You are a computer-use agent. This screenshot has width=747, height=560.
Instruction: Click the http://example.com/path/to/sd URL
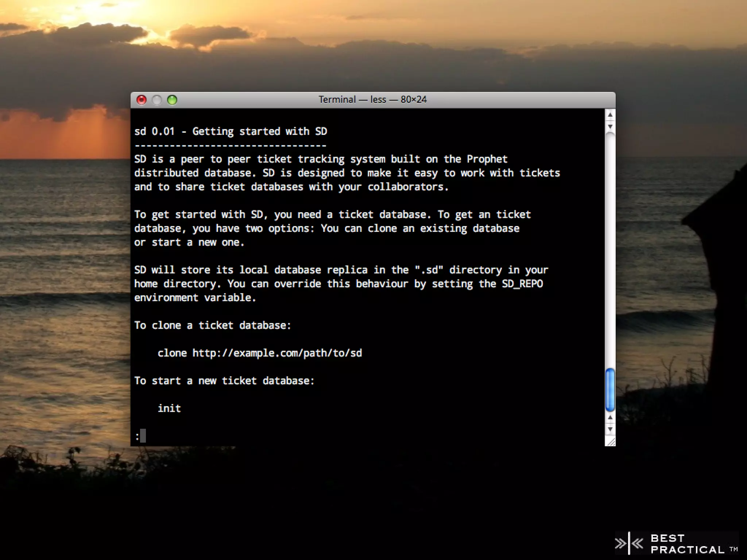tap(277, 353)
